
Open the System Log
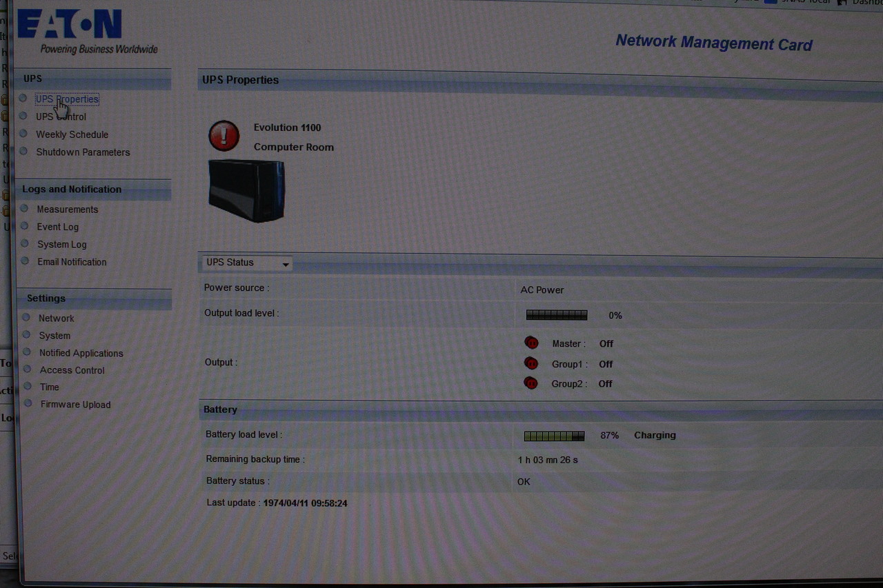[61, 244]
